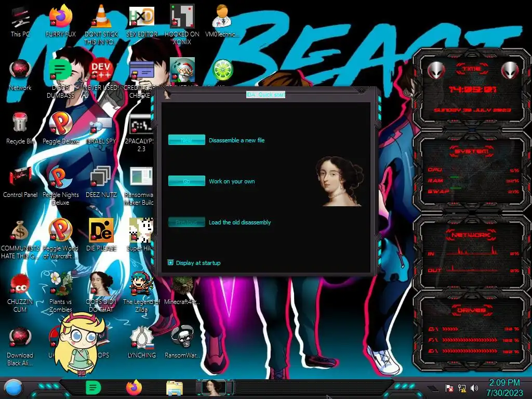532x399 pixels.
Task: Click the IDA portrait taskbar button
Action: (x=214, y=388)
